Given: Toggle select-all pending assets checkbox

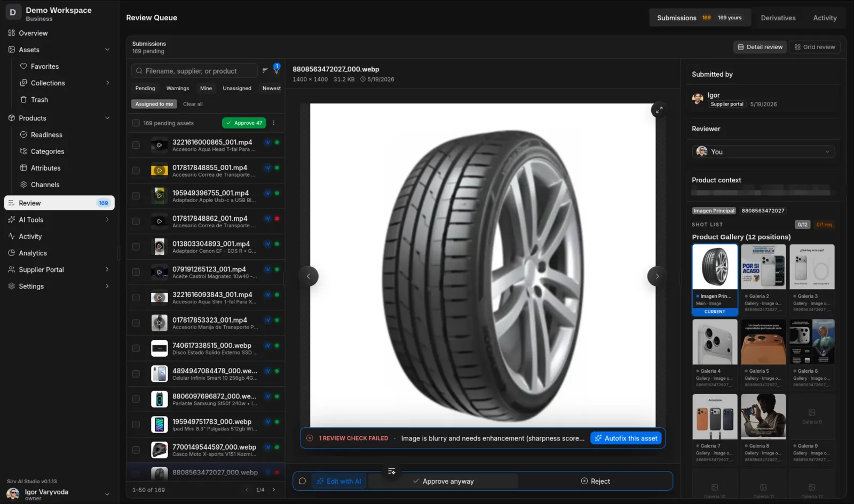Looking at the screenshot, I should (x=136, y=123).
